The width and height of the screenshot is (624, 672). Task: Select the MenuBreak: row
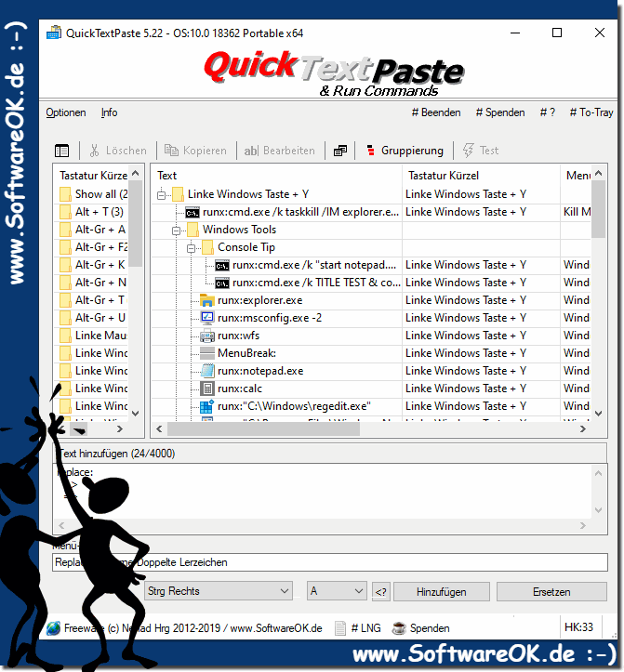click(x=371, y=353)
